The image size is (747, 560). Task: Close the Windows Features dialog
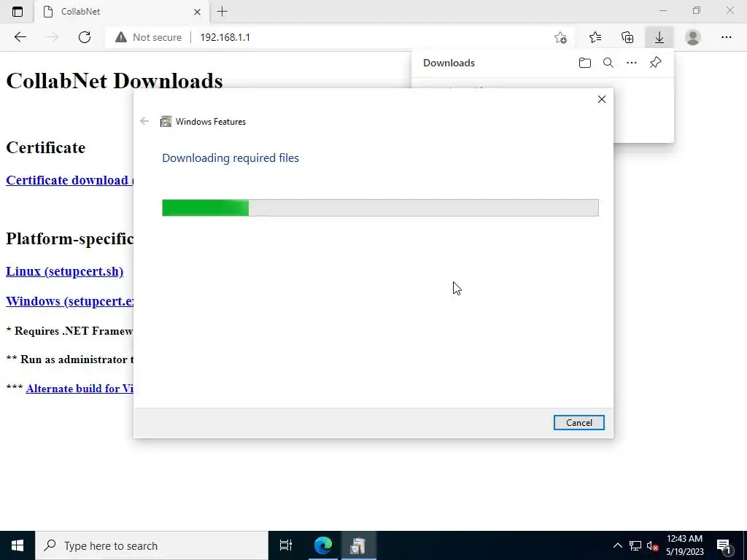pyautogui.click(x=602, y=99)
